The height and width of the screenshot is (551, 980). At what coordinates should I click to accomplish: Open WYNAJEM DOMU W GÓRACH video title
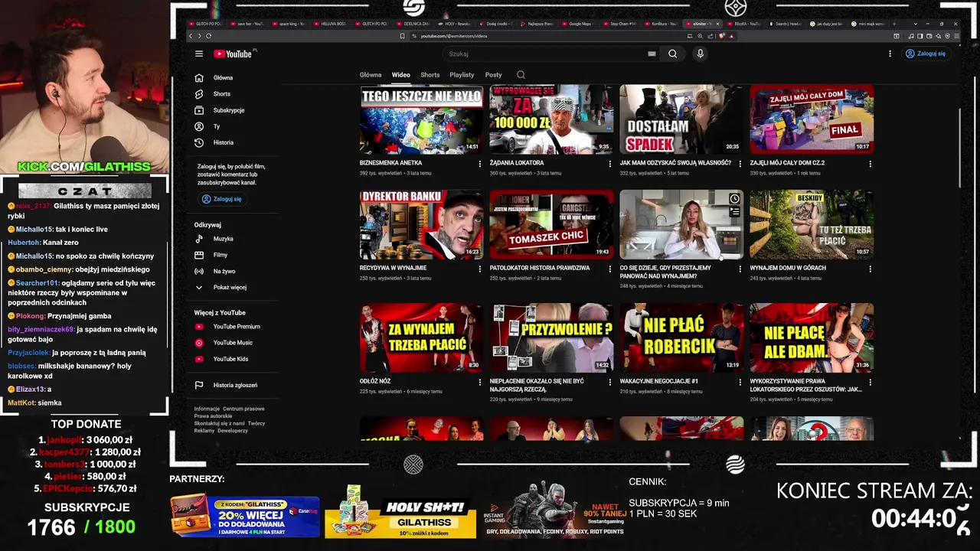coord(786,269)
